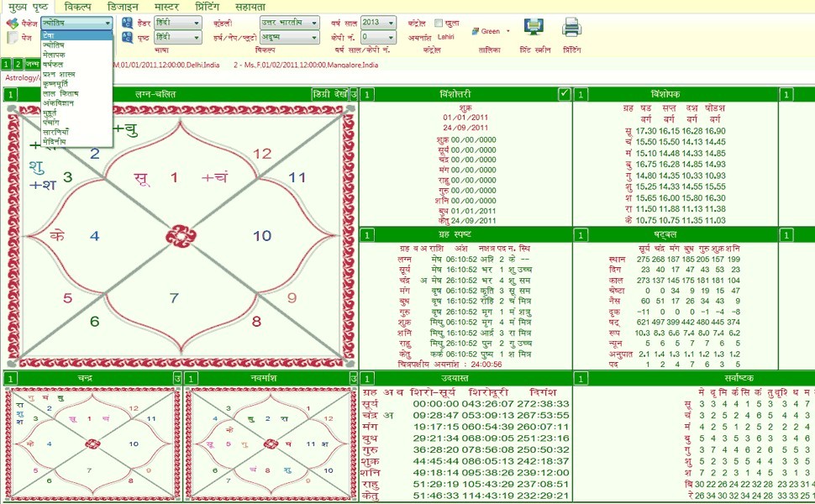Viewport: 815px width, 504px height.
Task: Toggle the checkmark box in विंशोत्तरी header
Action: (564, 94)
